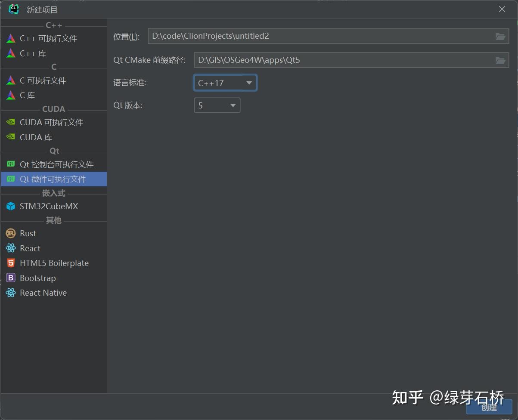Browse folder for Qt CMake 前缀路径

500,60
